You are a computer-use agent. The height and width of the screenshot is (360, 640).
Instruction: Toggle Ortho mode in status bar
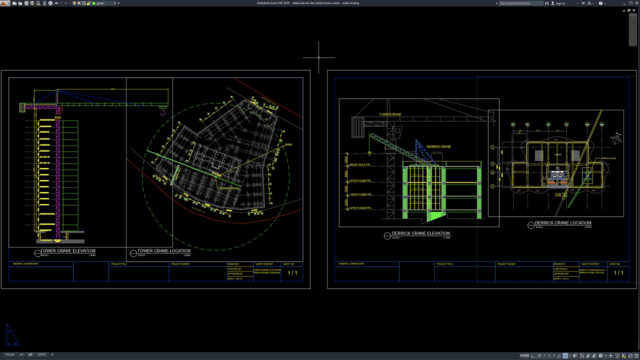(533, 356)
